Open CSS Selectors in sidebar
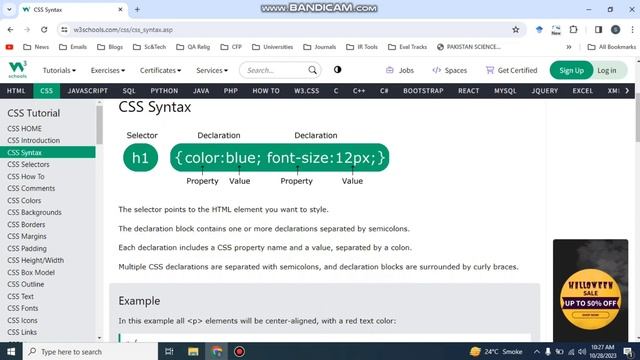Viewport: 640px width, 360px height. pyautogui.click(x=28, y=164)
